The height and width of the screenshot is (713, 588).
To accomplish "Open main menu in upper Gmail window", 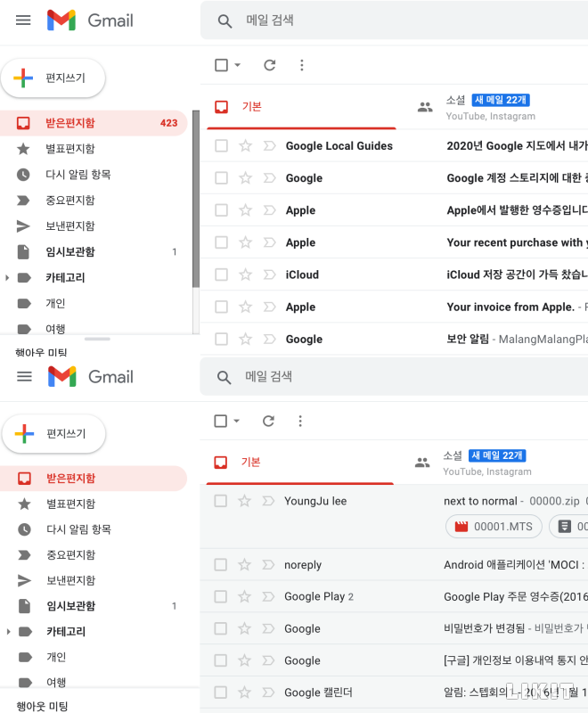I will tap(23, 20).
